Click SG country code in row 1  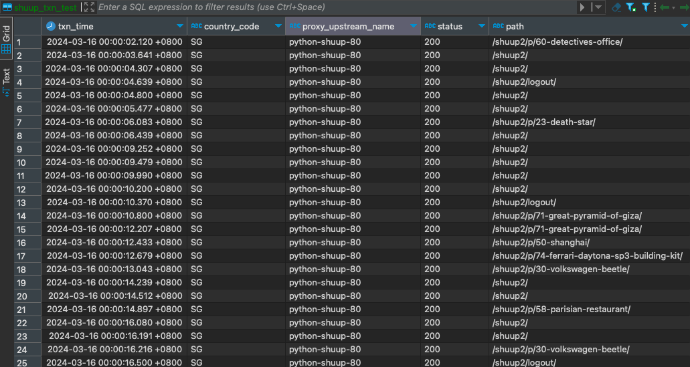pyautogui.click(x=236, y=42)
